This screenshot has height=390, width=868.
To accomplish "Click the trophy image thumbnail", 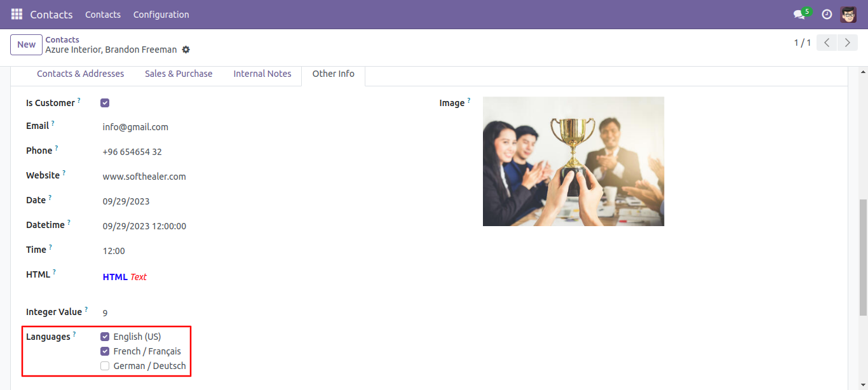I will pos(573,161).
